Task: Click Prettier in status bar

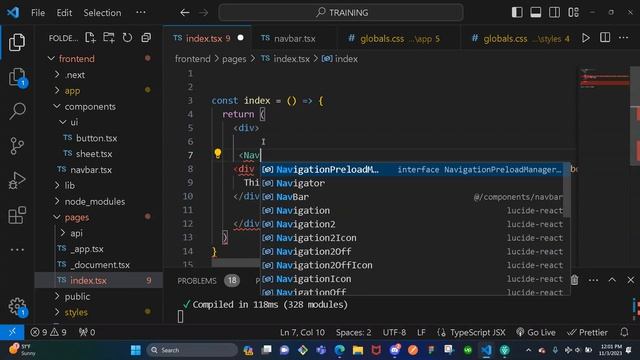Action: tap(587, 332)
